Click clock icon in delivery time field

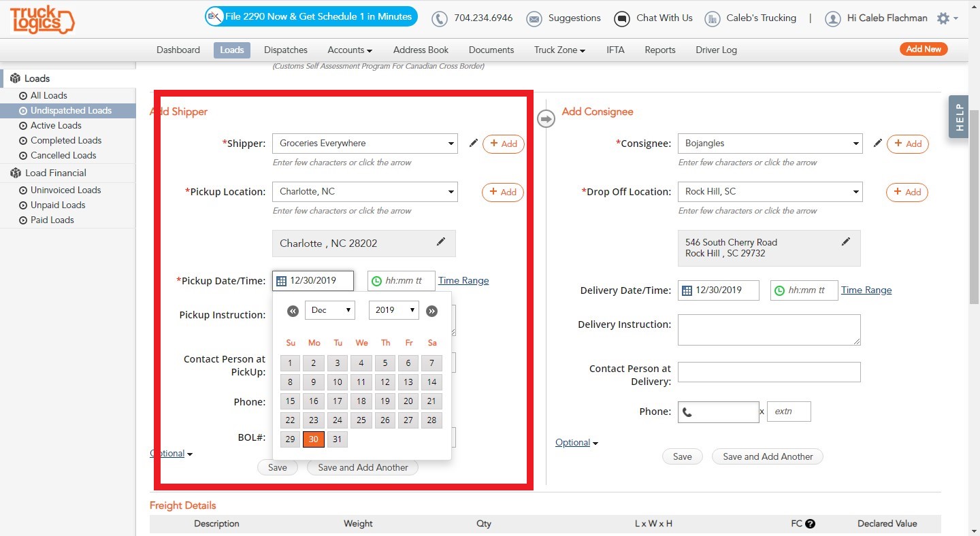[x=780, y=290]
